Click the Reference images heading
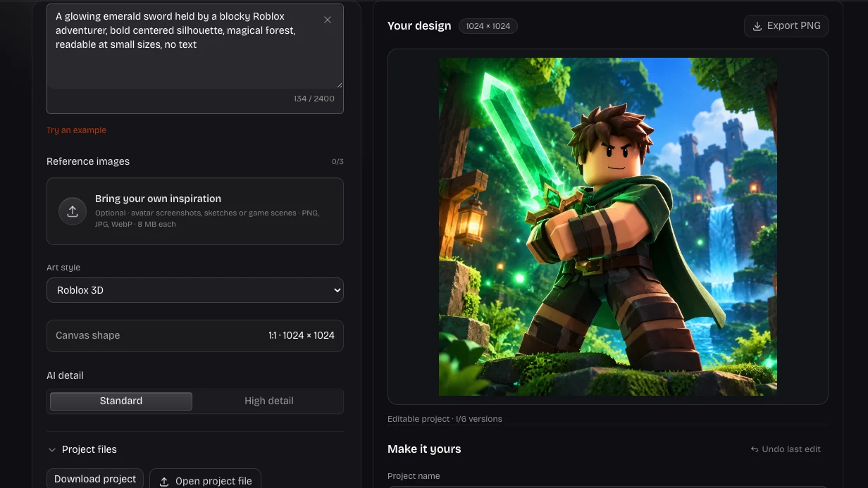 tap(88, 161)
